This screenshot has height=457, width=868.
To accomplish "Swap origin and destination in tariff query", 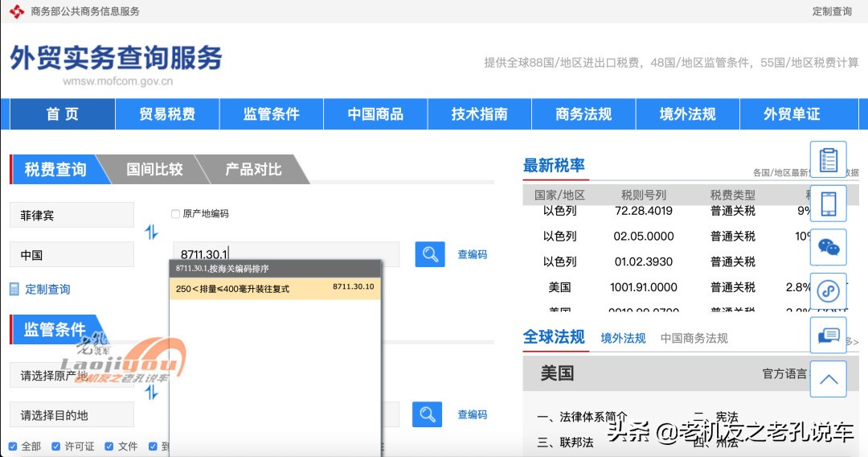I will pyautogui.click(x=151, y=232).
